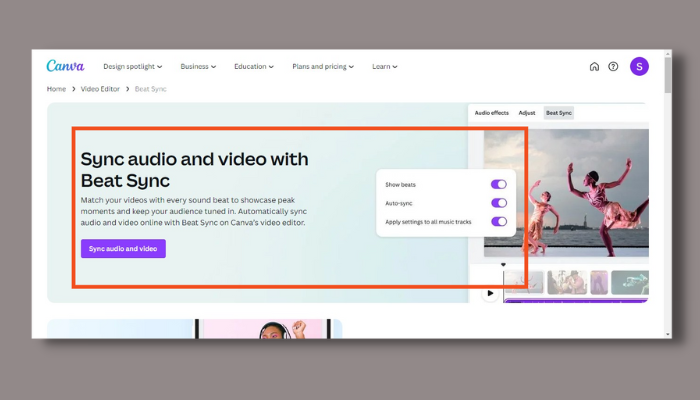Switch to the Audio effects tab

coord(492,113)
